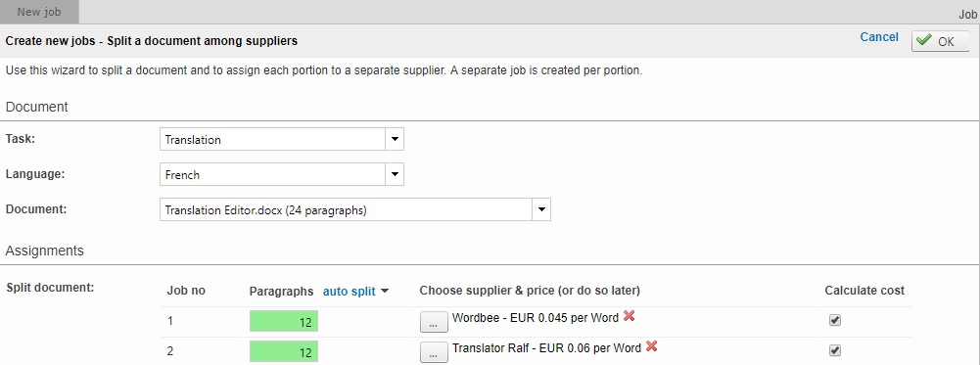Viewport: 980px width, 365px height.
Task: Expand the Task dropdown arrow
Action: point(395,139)
